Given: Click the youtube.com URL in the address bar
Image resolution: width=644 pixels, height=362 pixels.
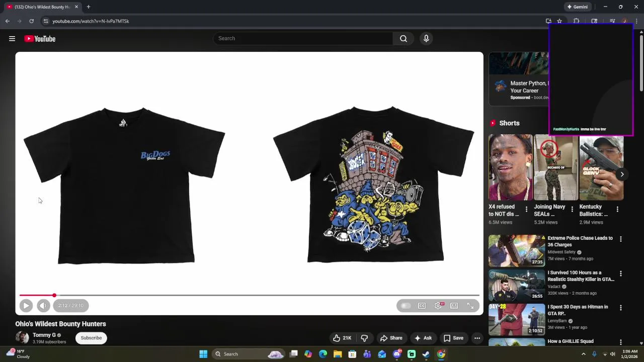Looking at the screenshot, I should tap(91, 21).
